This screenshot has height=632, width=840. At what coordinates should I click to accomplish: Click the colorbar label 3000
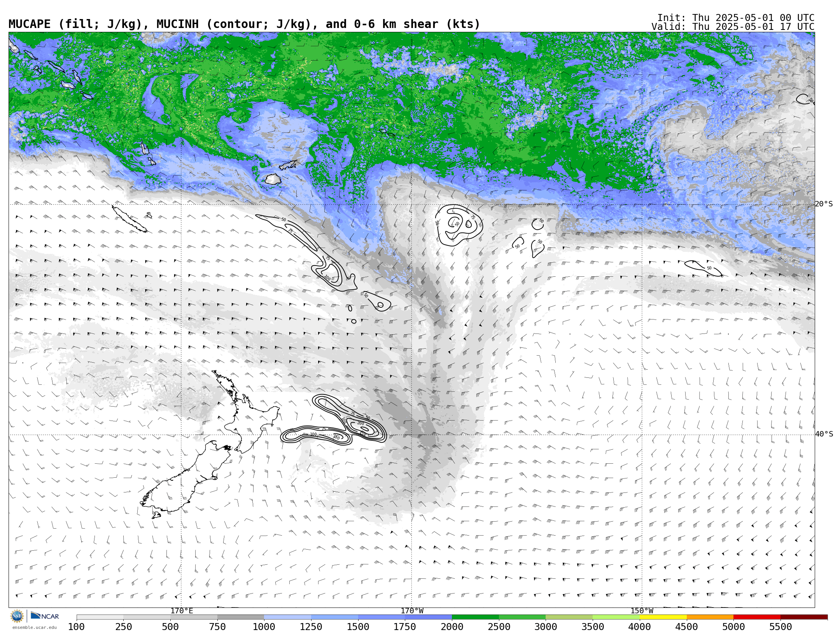[546, 627]
